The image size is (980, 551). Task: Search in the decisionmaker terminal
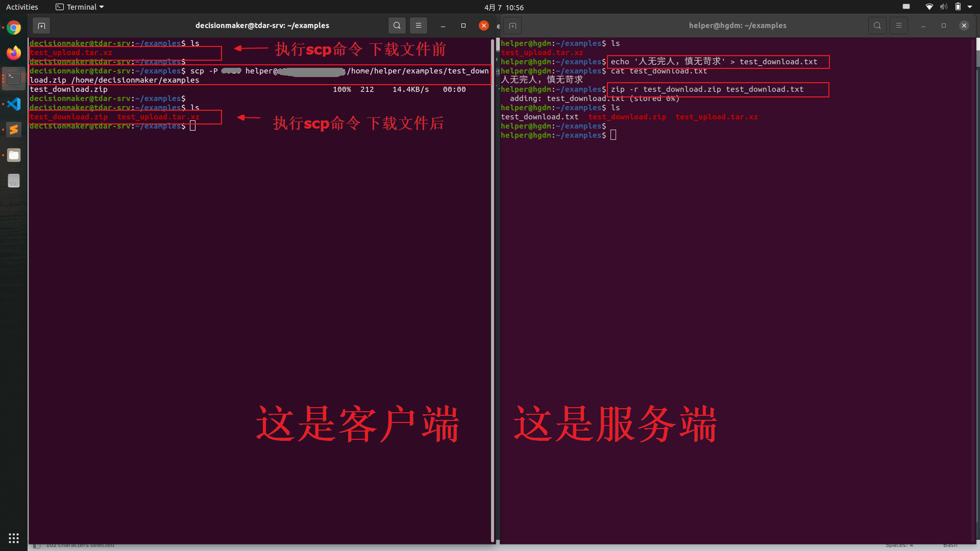(x=397, y=26)
